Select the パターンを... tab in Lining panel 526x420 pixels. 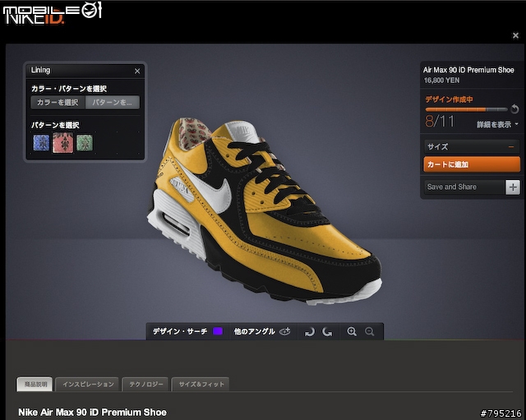coord(113,102)
